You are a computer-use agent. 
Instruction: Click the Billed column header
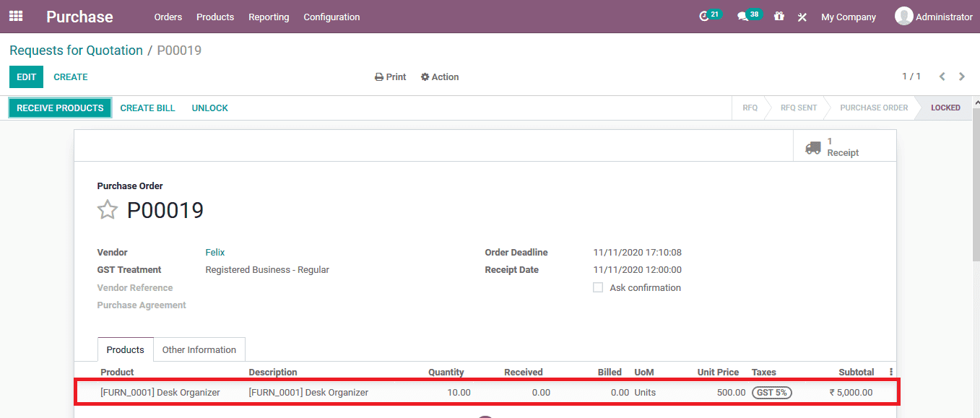pyautogui.click(x=610, y=373)
